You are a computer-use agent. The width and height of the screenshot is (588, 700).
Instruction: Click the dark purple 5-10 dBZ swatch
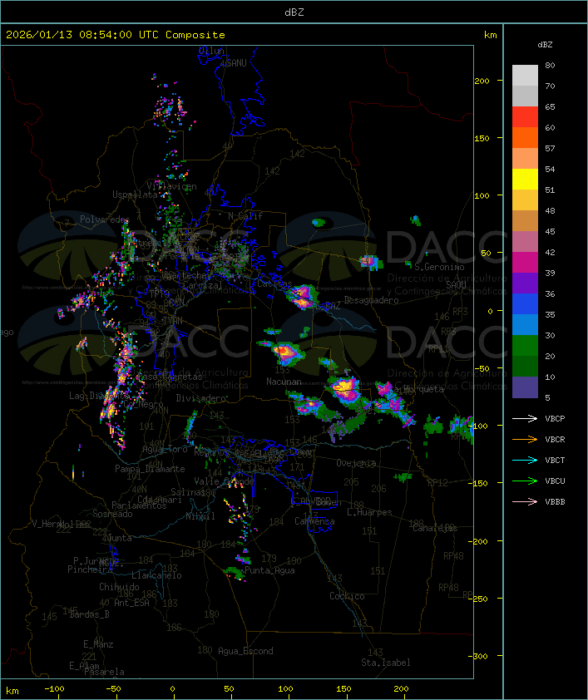pyautogui.click(x=525, y=387)
